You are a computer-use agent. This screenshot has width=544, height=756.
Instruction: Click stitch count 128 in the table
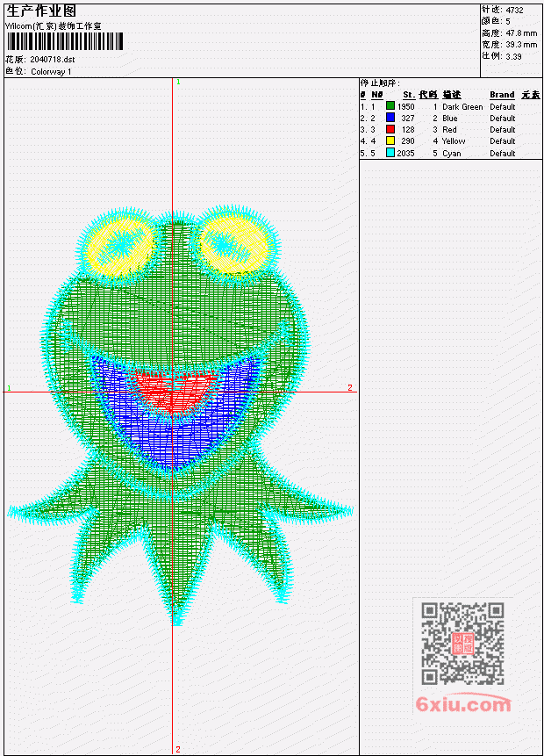(x=408, y=130)
